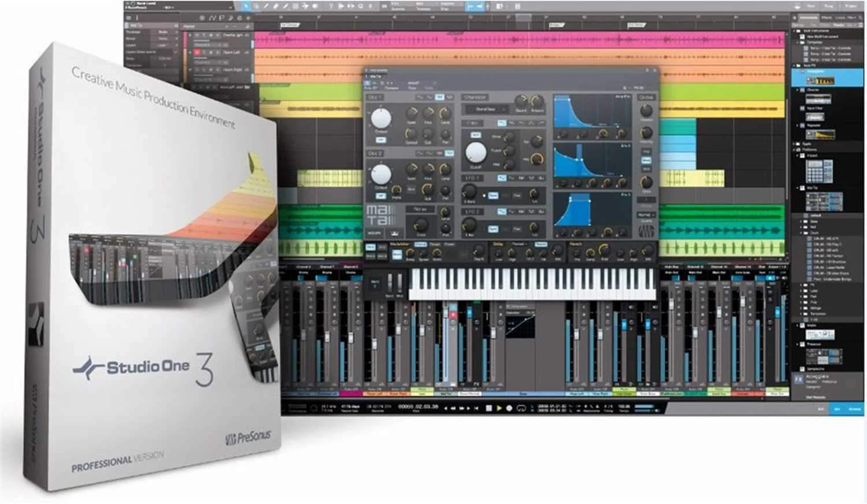This screenshot has width=867, height=504.
Task: Toggle Sync for Mai Tai LFO 1
Action: tap(493, 196)
